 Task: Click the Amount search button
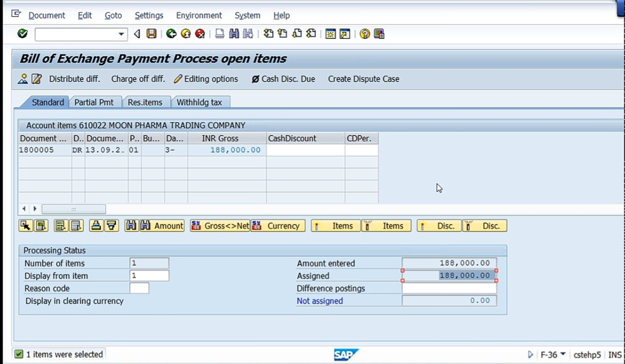(x=162, y=226)
